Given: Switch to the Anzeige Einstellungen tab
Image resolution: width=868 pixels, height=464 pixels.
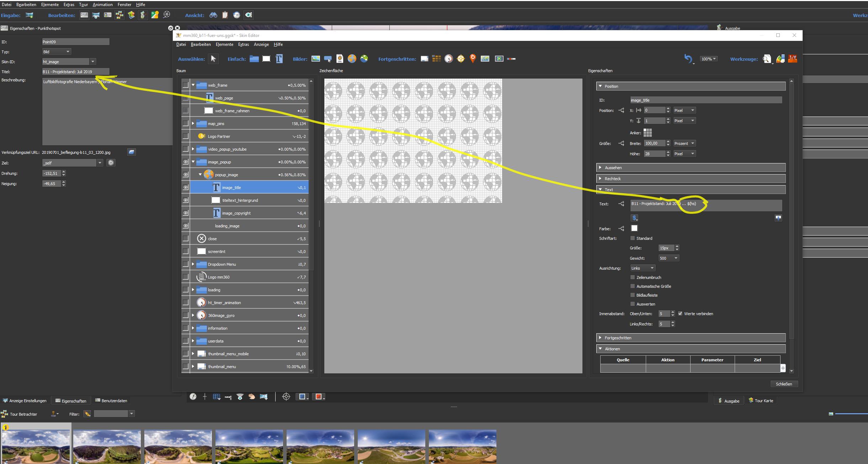Looking at the screenshot, I should 25,400.
